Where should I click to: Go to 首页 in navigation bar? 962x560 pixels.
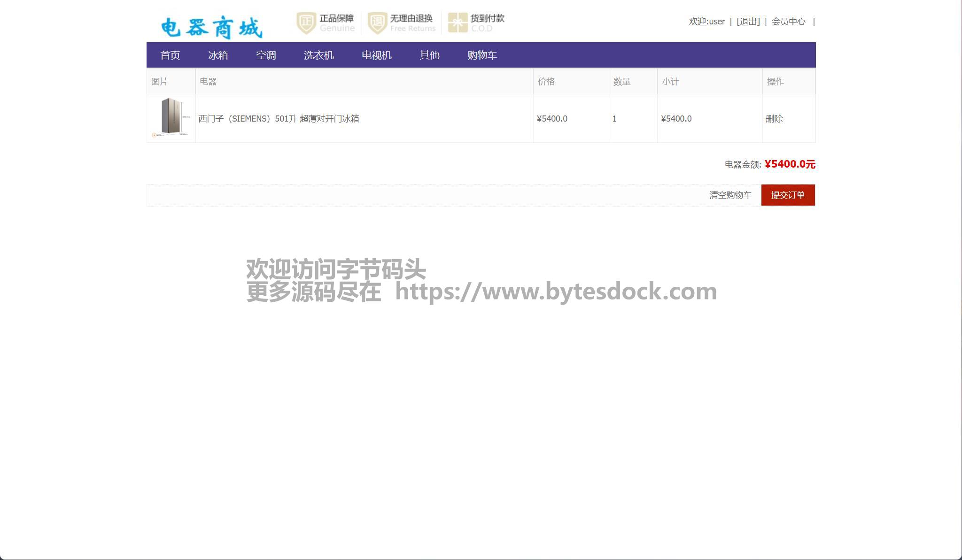(170, 55)
